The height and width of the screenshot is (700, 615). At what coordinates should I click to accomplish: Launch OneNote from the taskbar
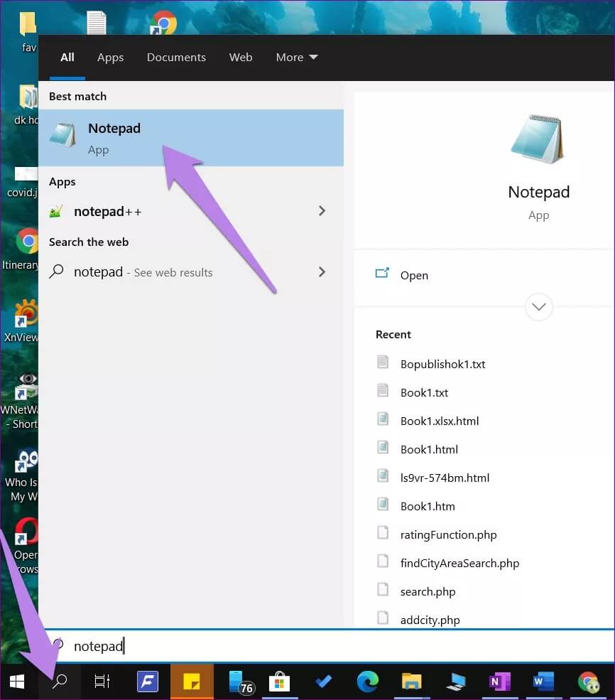pyautogui.click(x=499, y=682)
